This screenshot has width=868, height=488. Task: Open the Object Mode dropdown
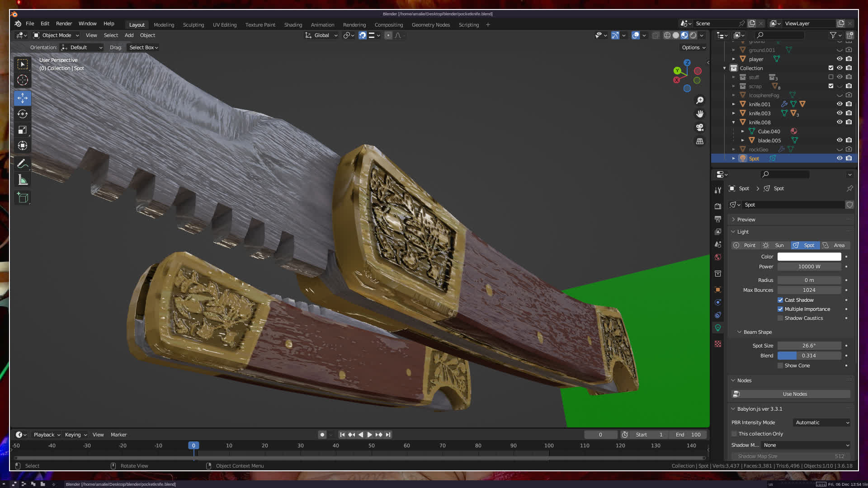[x=56, y=35]
